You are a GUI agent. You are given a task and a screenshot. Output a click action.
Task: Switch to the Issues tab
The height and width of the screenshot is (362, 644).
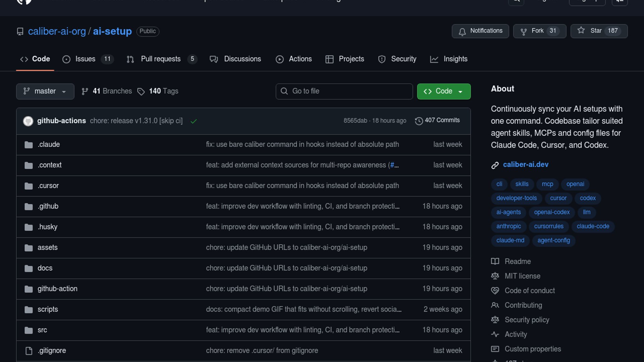[85, 59]
